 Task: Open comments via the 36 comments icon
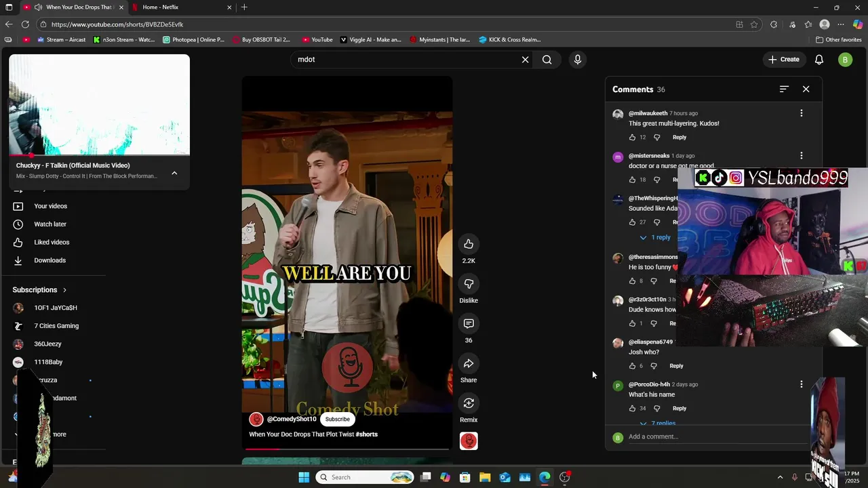[x=469, y=324]
